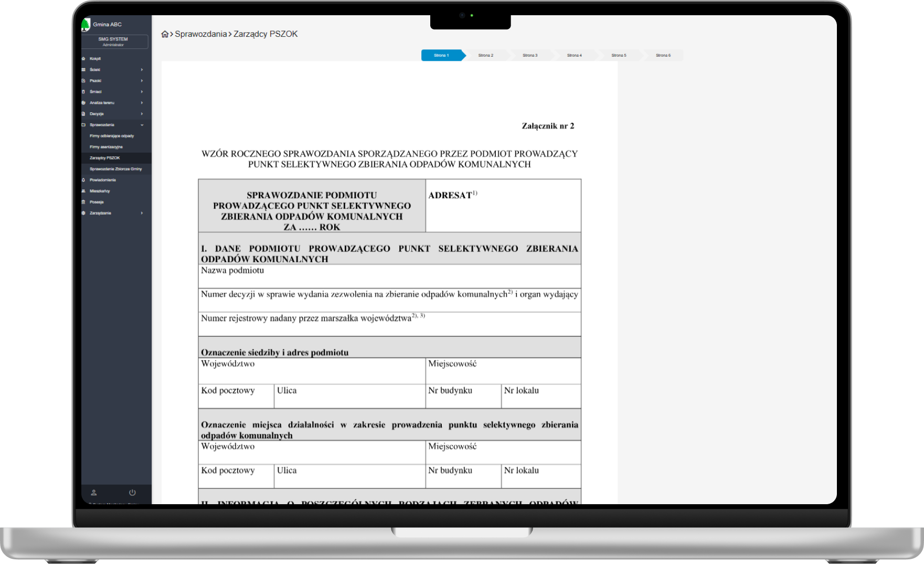Open Kokpit via its house icon

(83, 59)
